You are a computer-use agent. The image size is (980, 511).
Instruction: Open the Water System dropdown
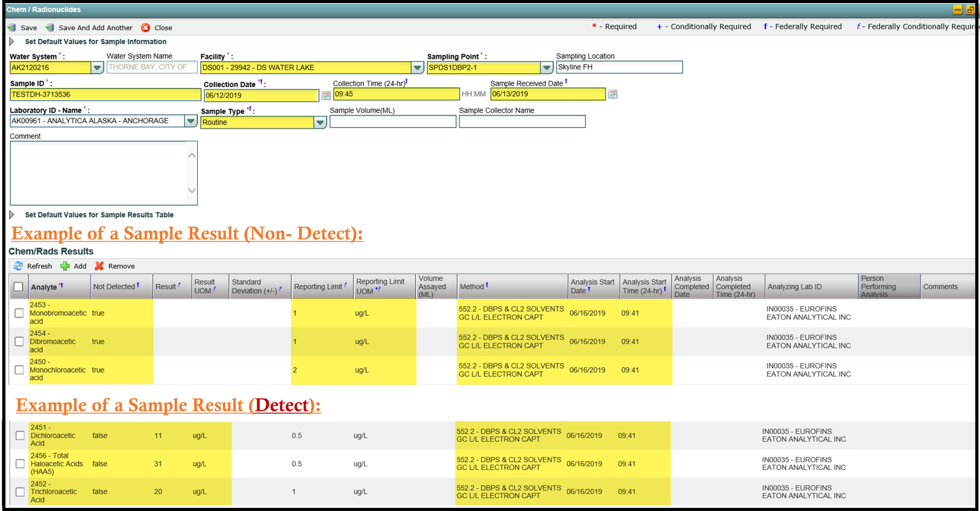(x=97, y=68)
